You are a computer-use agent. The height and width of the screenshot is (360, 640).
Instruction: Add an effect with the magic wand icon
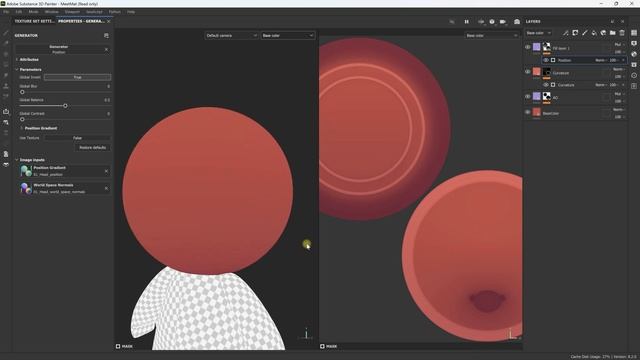[566, 33]
